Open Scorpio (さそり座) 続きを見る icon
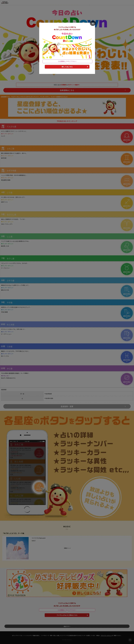This screenshot has width=134, height=644. [127, 291]
